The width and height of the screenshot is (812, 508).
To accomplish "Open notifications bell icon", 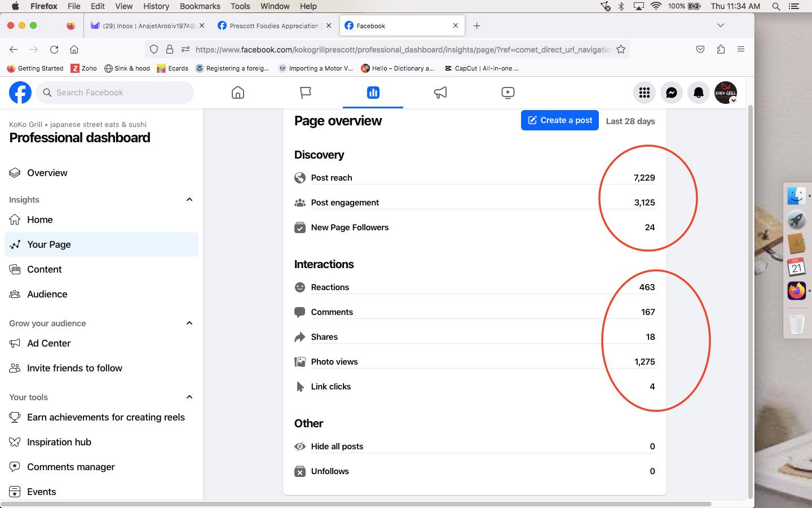I will pyautogui.click(x=699, y=93).
